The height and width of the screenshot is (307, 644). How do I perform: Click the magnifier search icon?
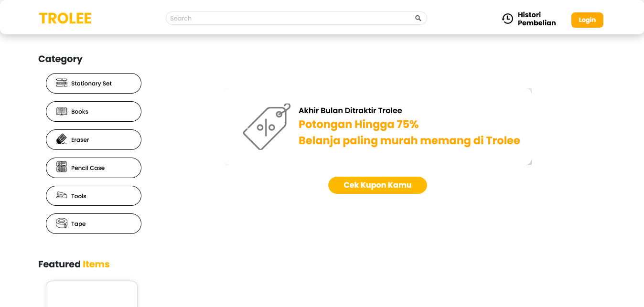[x=418, y=18]
